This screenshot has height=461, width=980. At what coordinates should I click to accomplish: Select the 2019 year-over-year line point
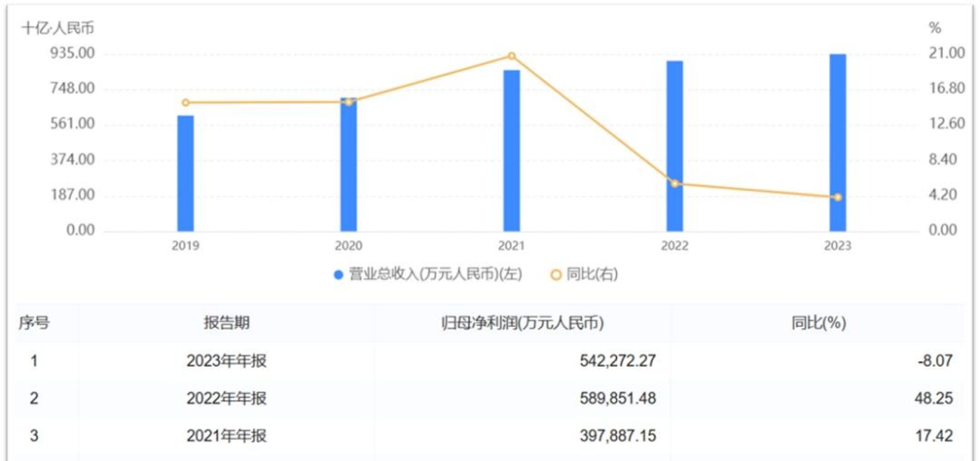click(185, 102)
